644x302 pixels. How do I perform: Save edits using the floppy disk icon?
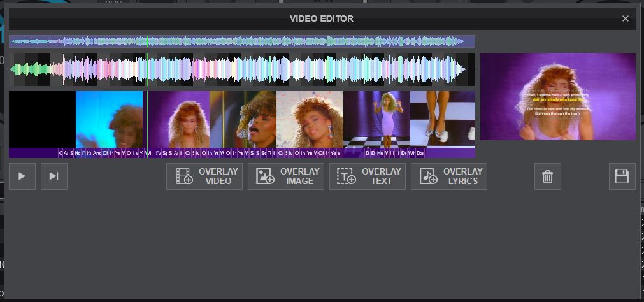622,176
